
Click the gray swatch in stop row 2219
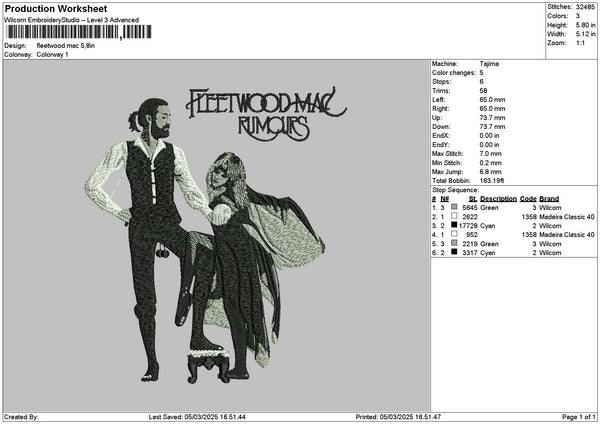[454, 243]
